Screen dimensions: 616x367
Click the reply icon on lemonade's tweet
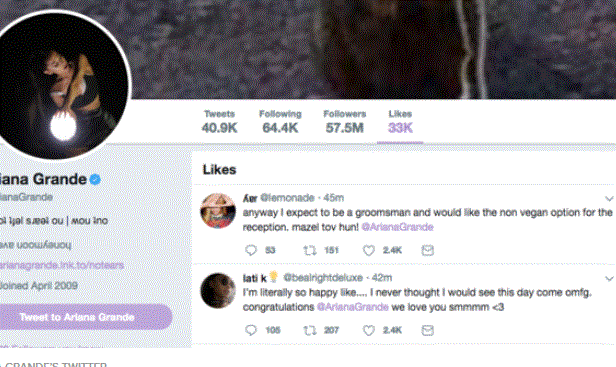coord(251,250)
